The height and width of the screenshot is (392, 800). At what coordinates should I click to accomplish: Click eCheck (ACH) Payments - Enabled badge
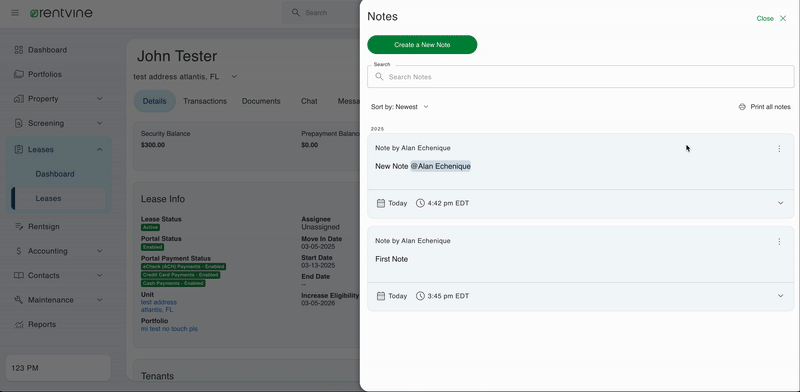pos(183,266)
